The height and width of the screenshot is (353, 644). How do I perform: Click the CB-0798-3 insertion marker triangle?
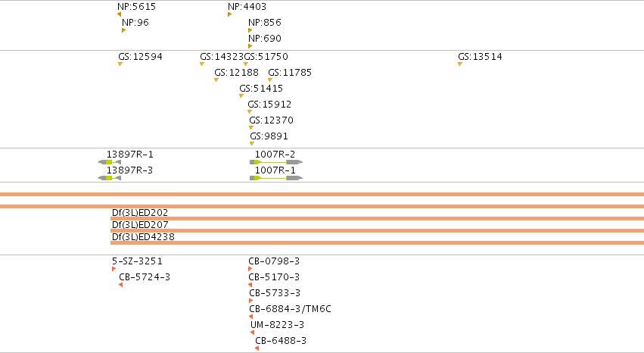point(250,269)
